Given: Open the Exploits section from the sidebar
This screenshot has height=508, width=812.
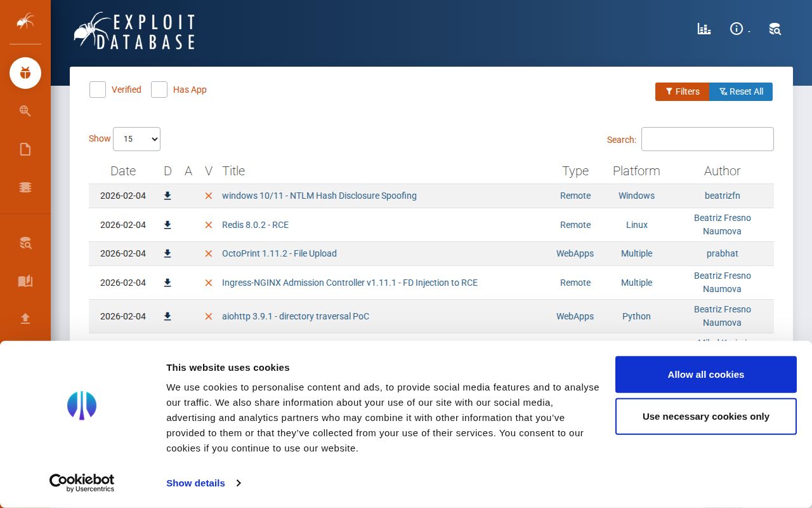Looking at the screenshot, I should pos(25,73).
